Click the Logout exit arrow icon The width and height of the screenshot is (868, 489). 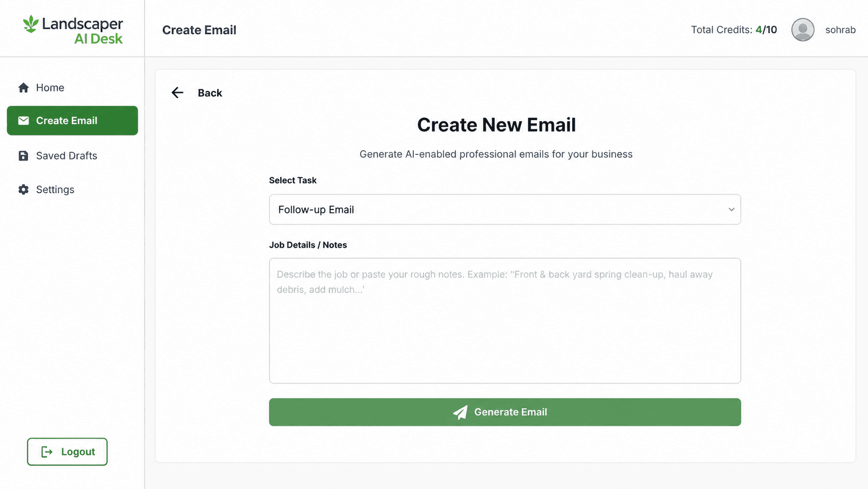(47, 452)
